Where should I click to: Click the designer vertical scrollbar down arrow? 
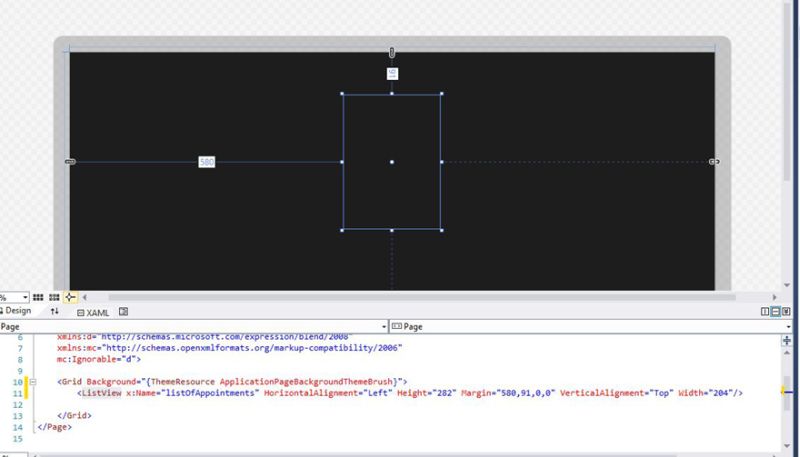point(787,286)
